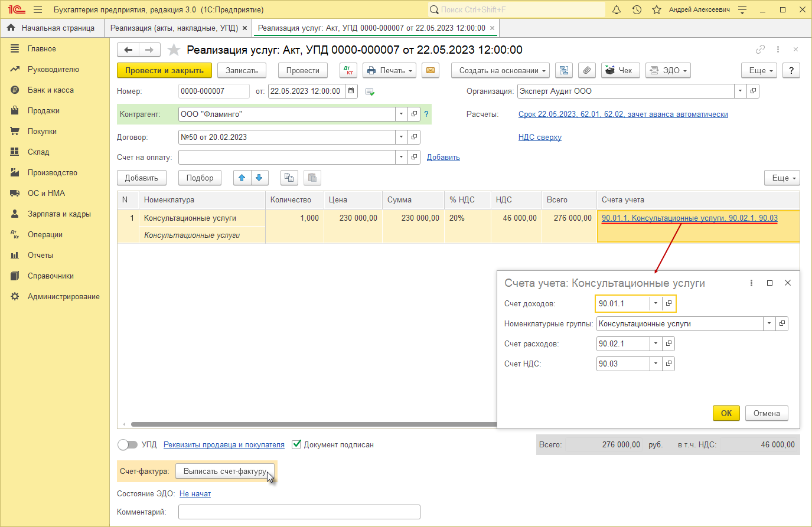Click global search field
The image size is (812, 527).
(517, 9)
